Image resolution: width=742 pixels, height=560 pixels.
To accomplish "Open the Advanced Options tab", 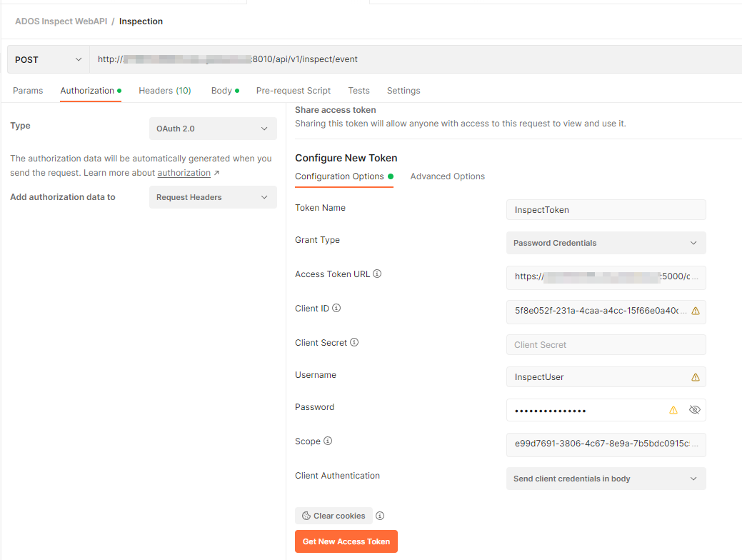I will pyautogui.click(x=448, y=176).
